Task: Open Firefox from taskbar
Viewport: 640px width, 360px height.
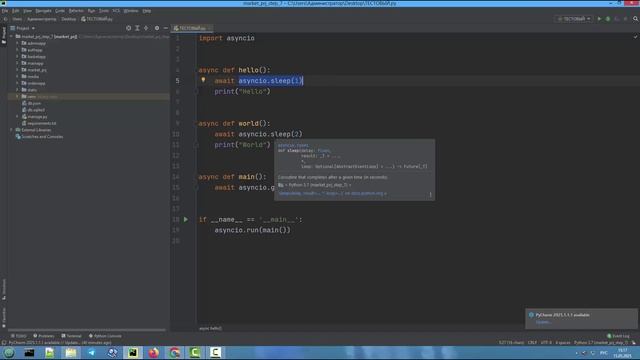Action: [x=153, y=353]
